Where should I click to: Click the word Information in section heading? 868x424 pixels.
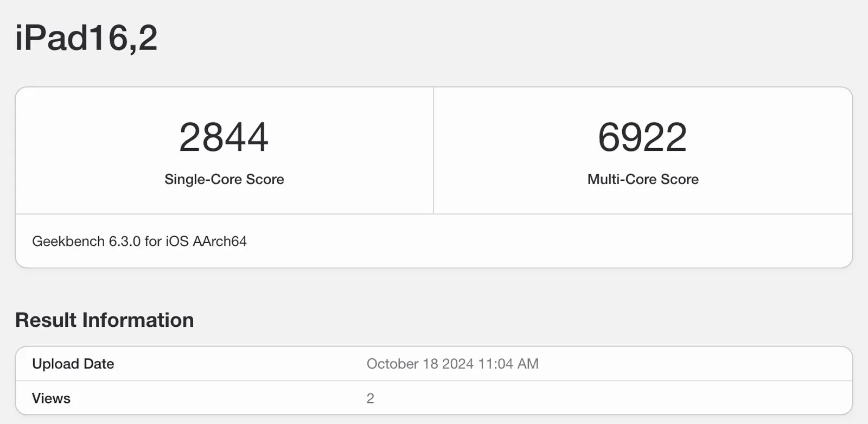pyautogui.click(x=138, y=320)
